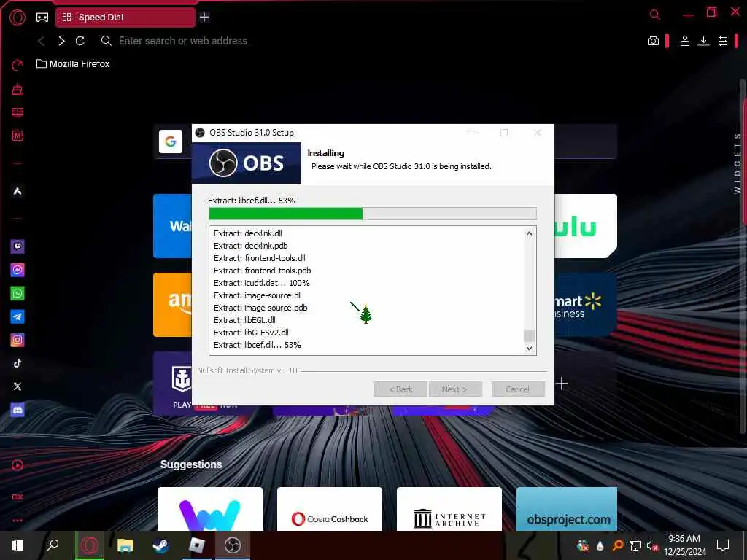Reload the page

[80, 41]
